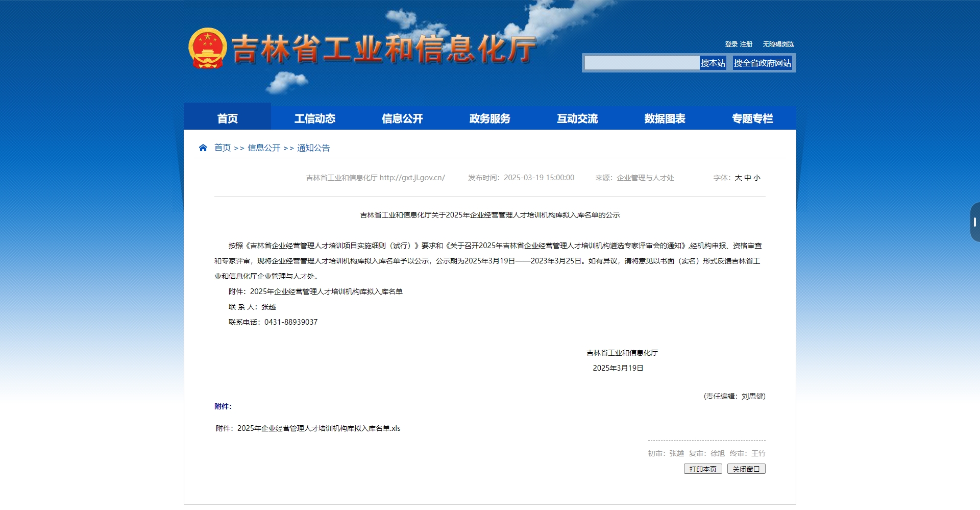The image size is (980, 510).
Task: Click the home icon in breadcrumb
Action: click(x=203, y=148)
